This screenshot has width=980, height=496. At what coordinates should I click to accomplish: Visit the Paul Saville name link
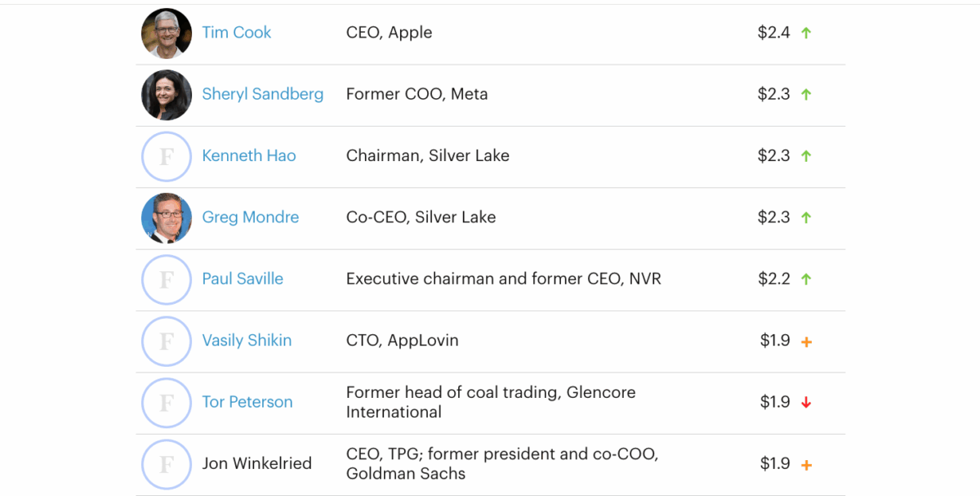tap(243, 279)
